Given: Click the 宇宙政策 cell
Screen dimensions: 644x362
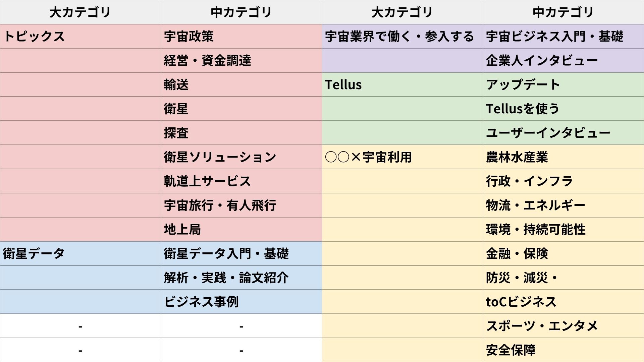Looking at the screenshot, I should click(241, 36).
